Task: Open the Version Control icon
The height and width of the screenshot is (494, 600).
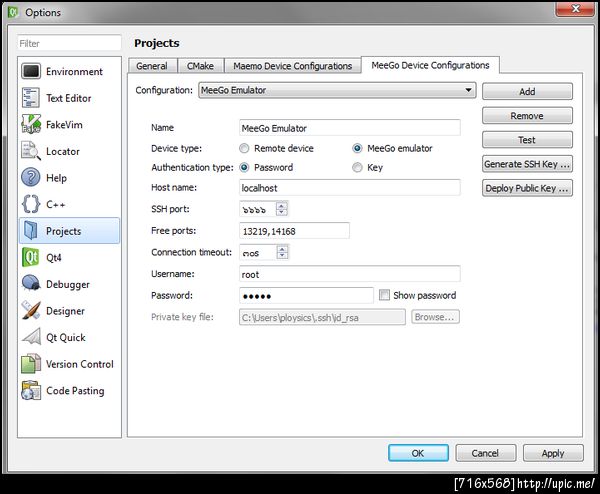Action: [x=31, y=364]
